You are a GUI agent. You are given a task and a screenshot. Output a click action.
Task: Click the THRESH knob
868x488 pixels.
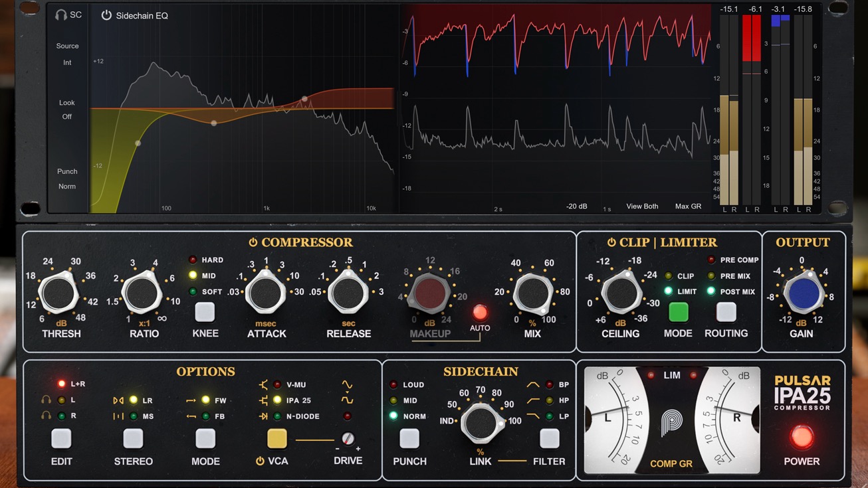(58, 292)
